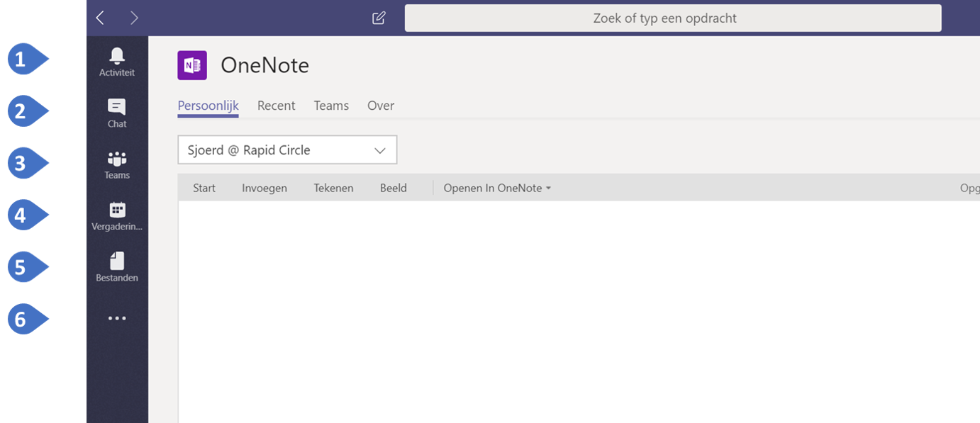Viewport: 980px width, 423px height.
Task: Click the new chat compose icon
Action: [x=379, y=18]
